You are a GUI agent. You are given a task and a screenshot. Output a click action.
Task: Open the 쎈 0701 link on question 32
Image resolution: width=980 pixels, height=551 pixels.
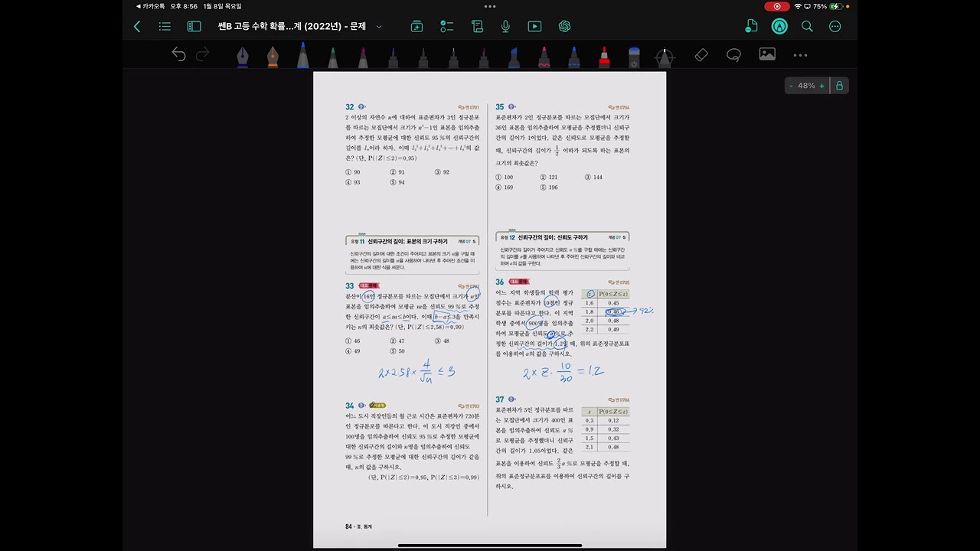469,107
